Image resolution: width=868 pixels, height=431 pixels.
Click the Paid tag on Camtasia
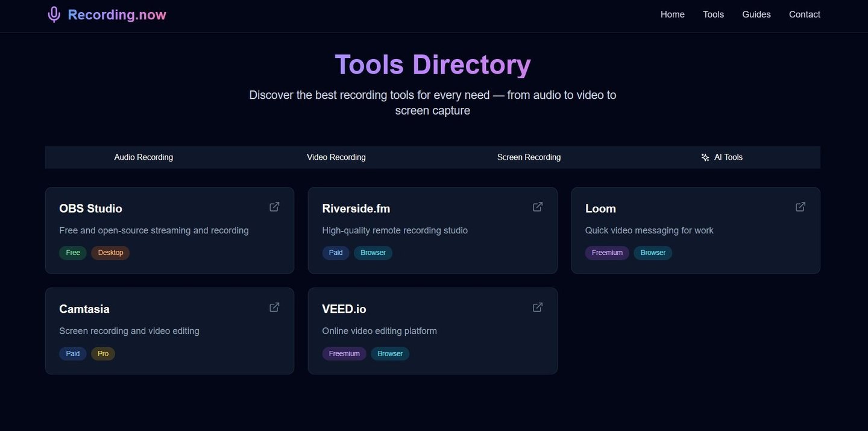click(x=73, y=353)
